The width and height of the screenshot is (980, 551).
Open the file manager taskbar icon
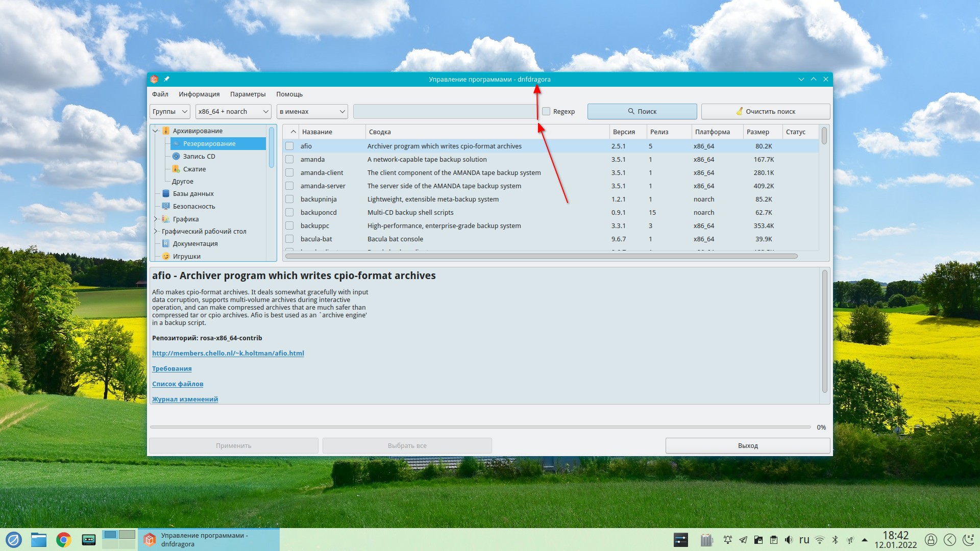pyautogui.click(x=39, y=540)
